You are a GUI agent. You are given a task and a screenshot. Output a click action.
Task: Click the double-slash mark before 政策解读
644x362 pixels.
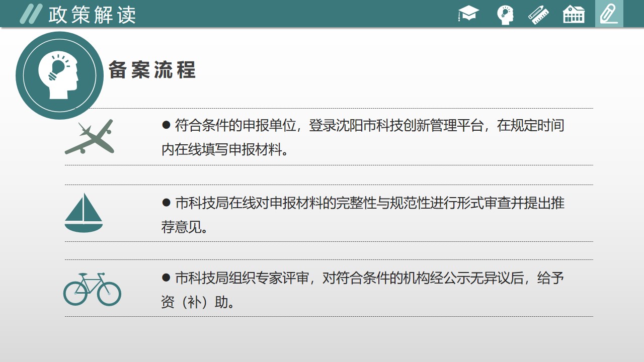click(31, 14)
